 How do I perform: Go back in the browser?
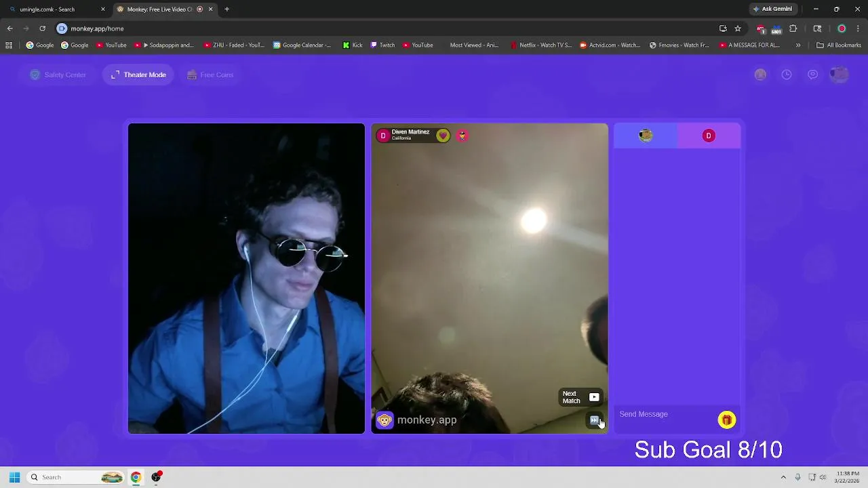tap(9, 28)
